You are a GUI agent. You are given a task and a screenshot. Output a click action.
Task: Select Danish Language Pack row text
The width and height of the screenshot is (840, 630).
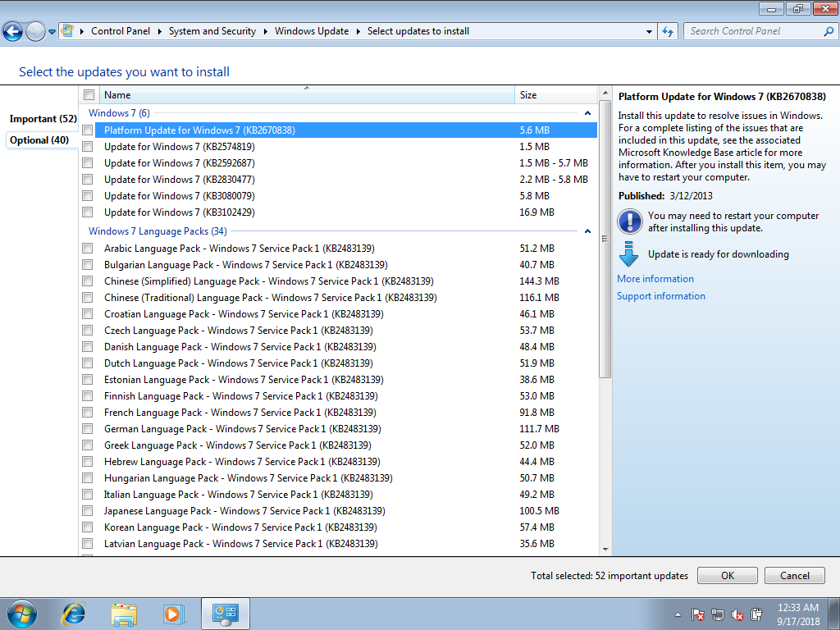click(x=240, y=347)
